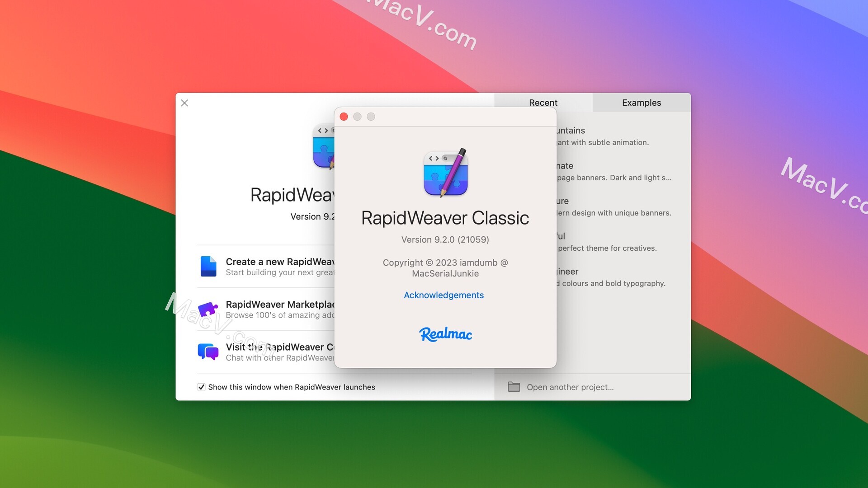This screenshot has height=488, width=868.
Task: Click the new project document icon
Action: click(208, 266)
